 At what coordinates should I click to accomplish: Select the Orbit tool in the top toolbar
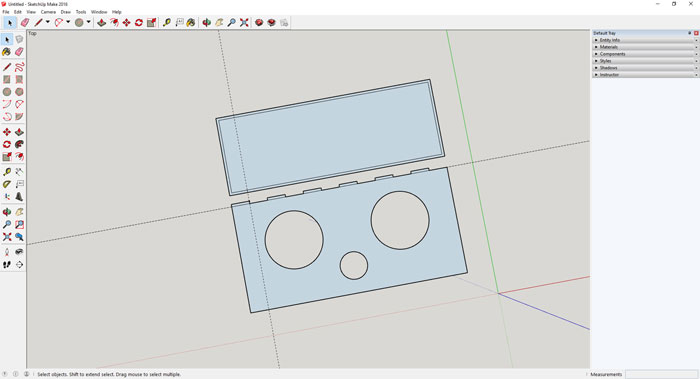206,22
